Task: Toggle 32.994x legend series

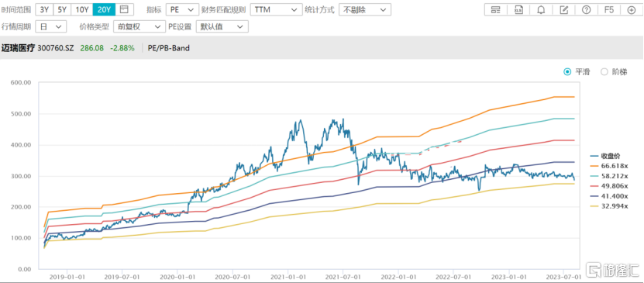Action: [609, 206]
